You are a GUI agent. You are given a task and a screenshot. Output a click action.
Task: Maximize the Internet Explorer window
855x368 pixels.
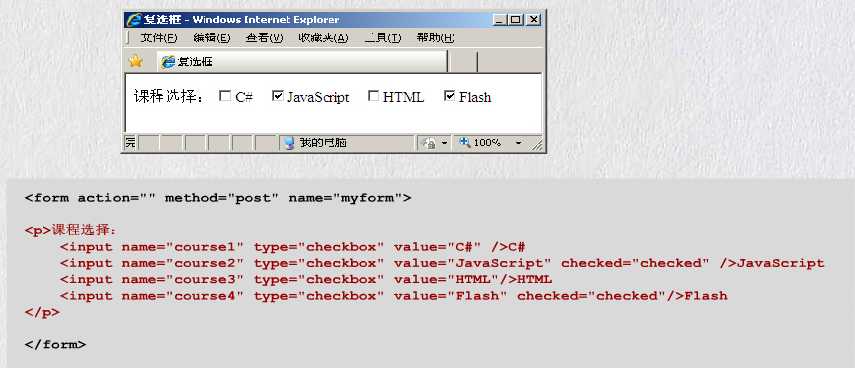515,20
